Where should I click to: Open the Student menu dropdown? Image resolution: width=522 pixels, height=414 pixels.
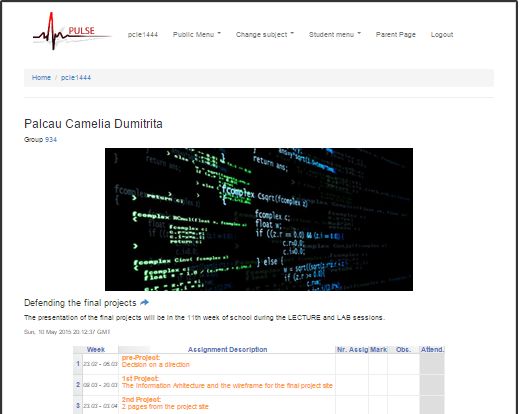click(335, 34)
